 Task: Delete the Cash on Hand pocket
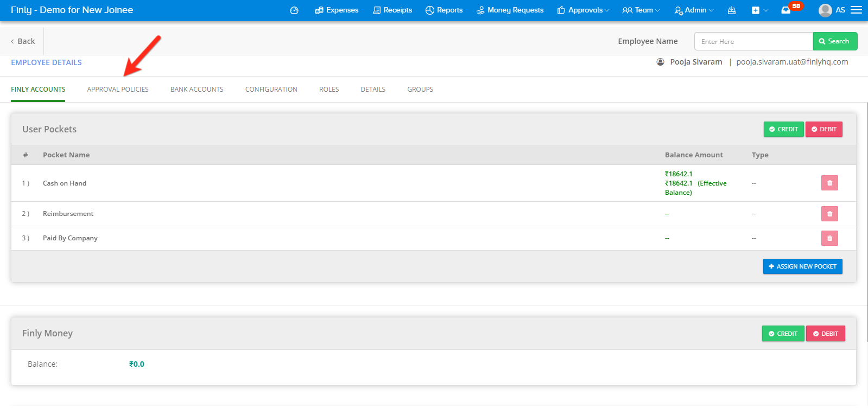point(829,183)
